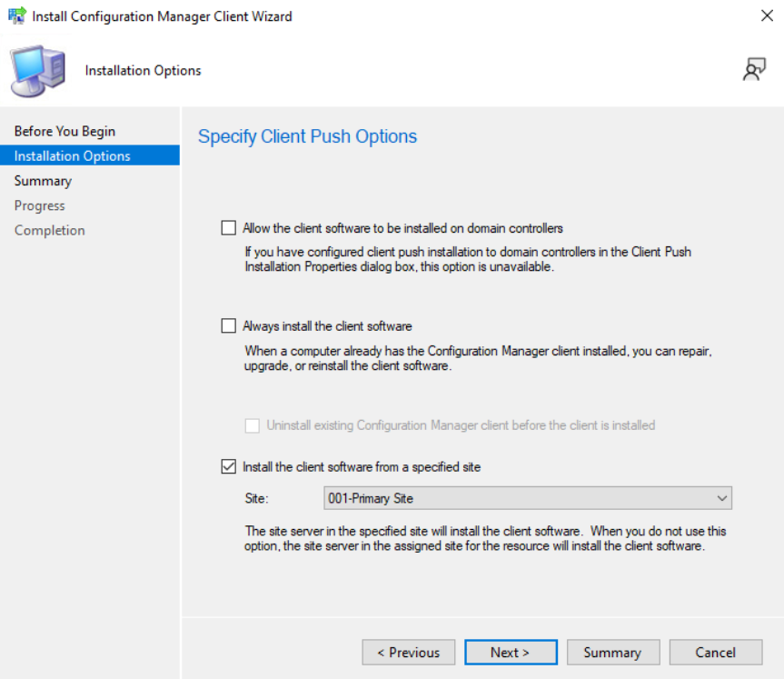Toggle 'Uninstall existing Configuration Manager client' checkbox
The image size is (784, 679).
point(253,424)
